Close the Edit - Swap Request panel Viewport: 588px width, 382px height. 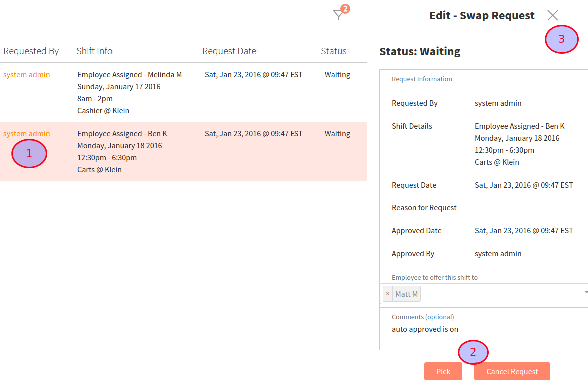552,15
